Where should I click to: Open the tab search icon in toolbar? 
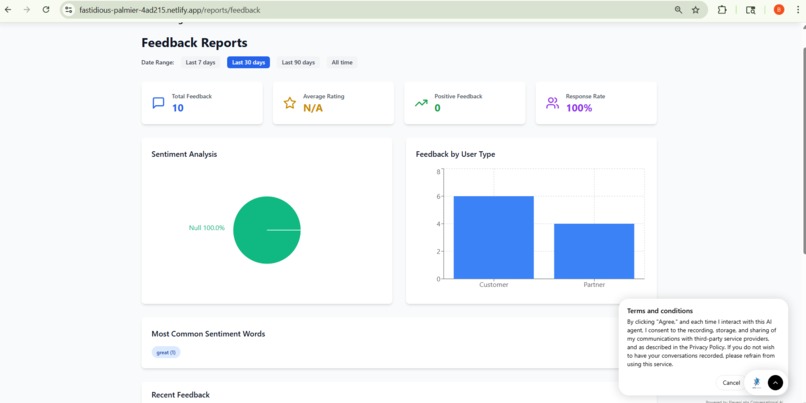(x=750, y=10)
